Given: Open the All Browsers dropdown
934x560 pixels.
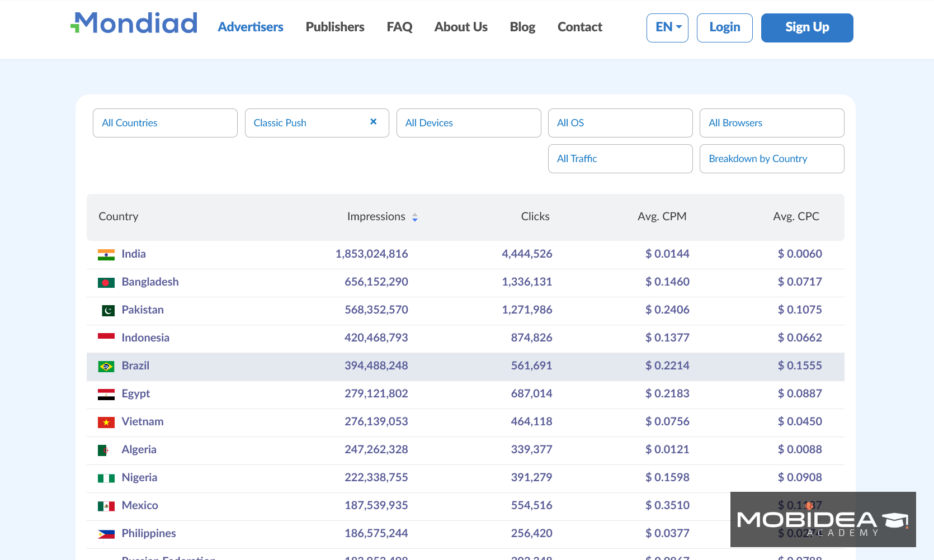Looking at the screenshot, I should (x=772, y=123).
